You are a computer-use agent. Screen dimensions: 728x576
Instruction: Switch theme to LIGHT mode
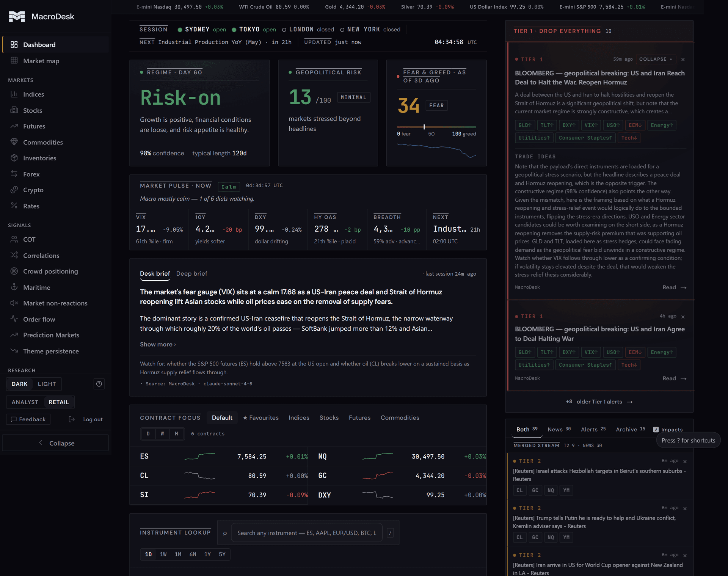click(47, 384)
